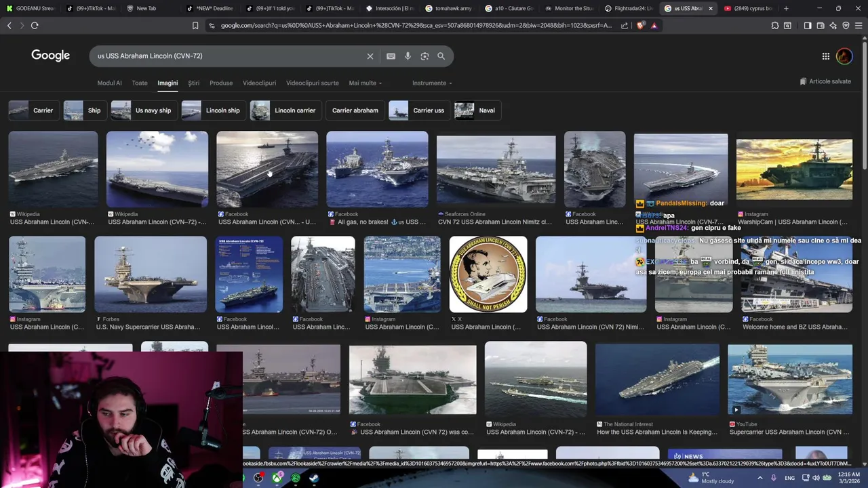Switch to the Modul AI tab
868x488 pixels.
pyautogui.click(x=109, y=83)
